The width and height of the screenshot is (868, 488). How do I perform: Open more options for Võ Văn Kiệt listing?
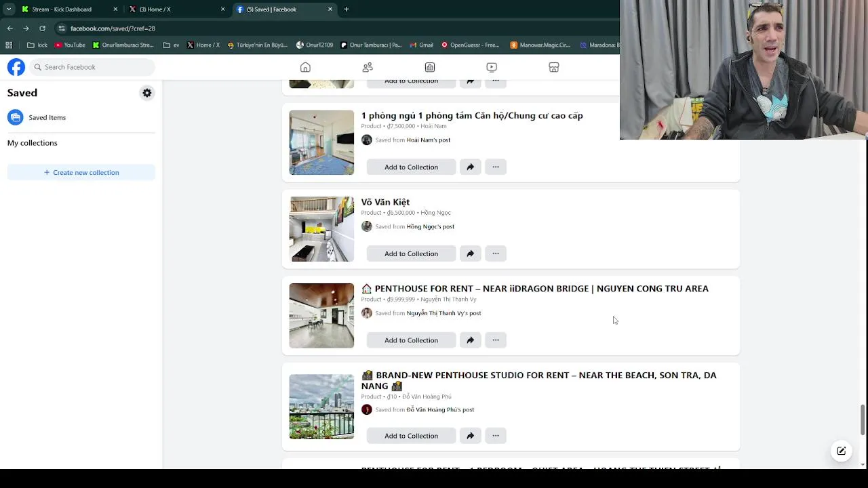pos(496,253)
